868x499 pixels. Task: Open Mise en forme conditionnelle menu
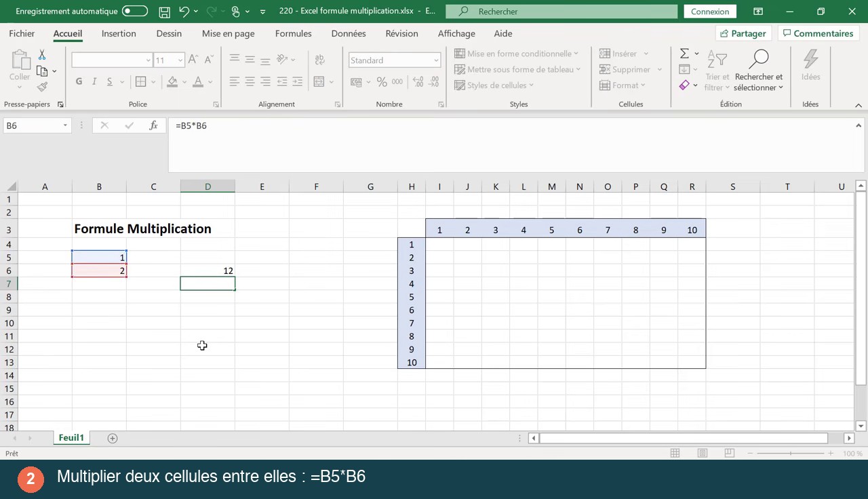point(516,54)
